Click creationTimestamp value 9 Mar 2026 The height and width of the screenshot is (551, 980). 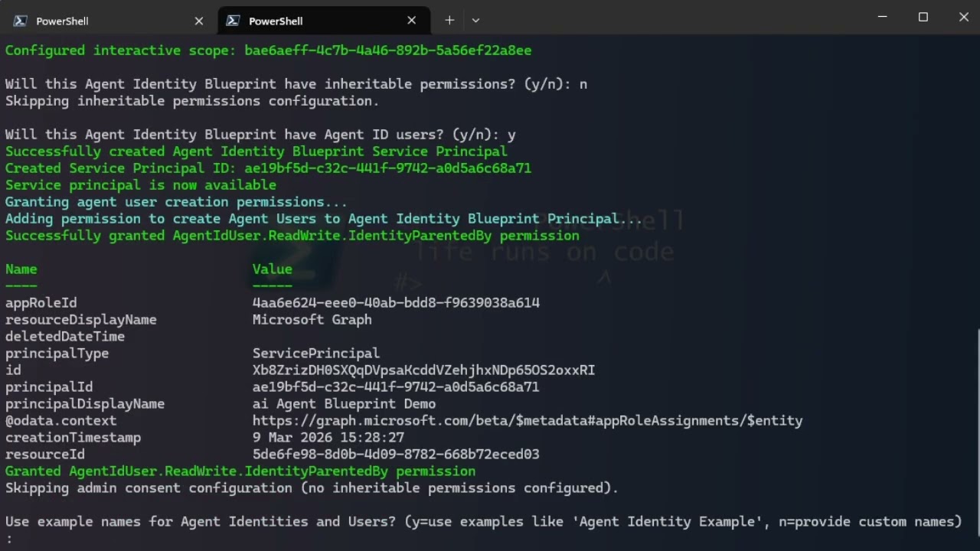(x=328, y=438)
